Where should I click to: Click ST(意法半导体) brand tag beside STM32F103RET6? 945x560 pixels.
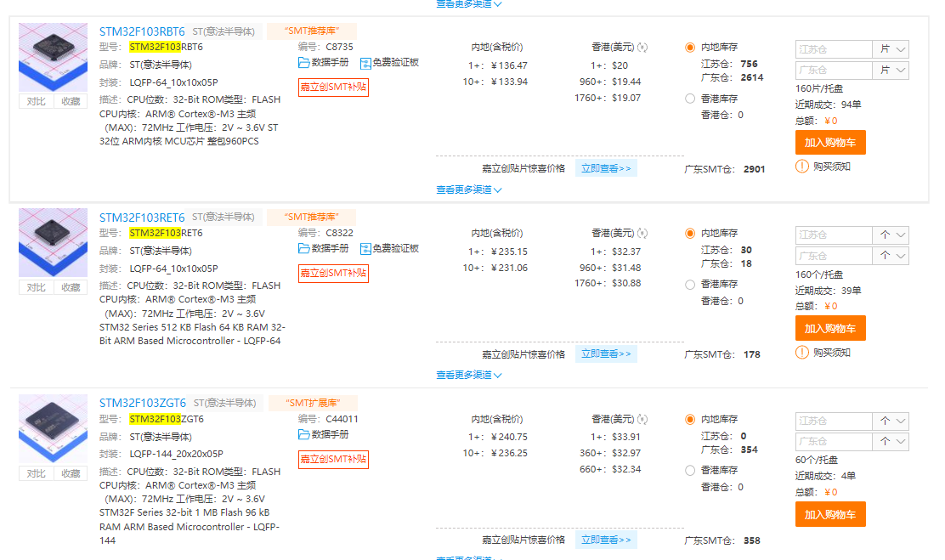[224, 217]
